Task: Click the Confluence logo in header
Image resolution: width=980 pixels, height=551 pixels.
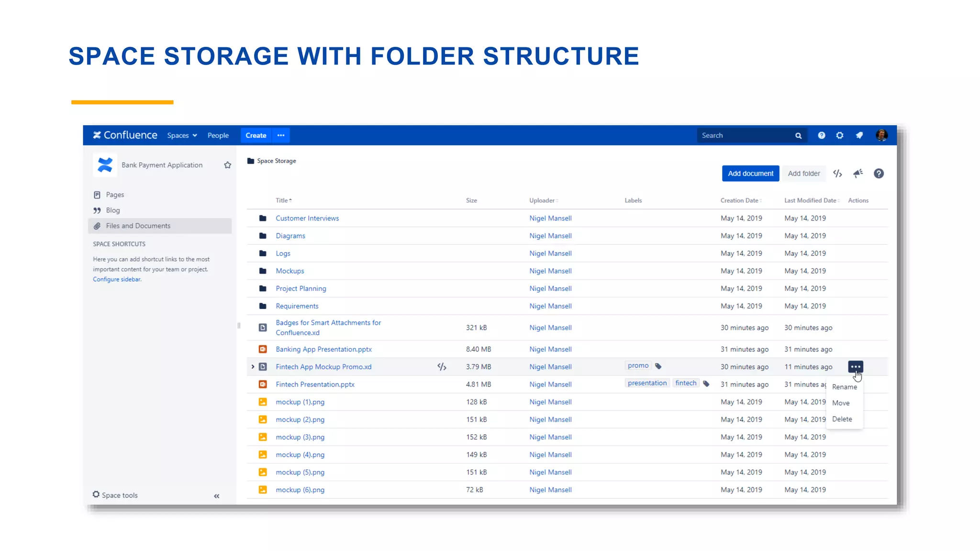Action: (x=125, y=135)
